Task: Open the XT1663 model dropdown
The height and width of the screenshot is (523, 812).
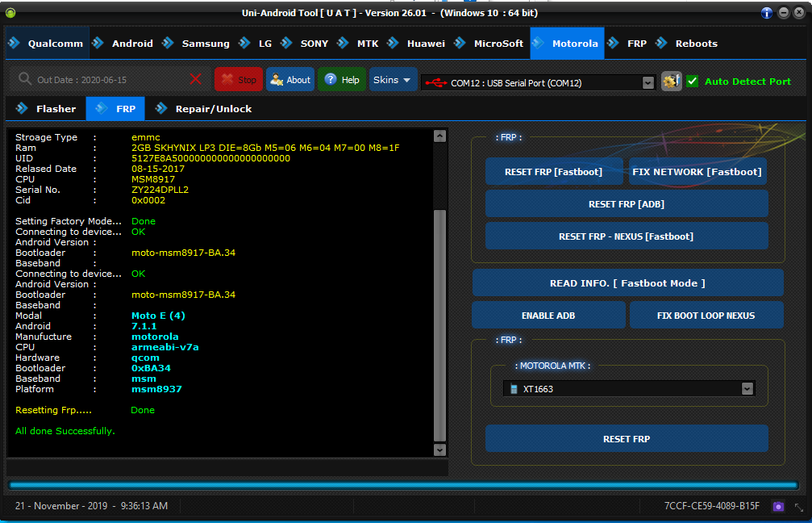Action: coord(747,389)
